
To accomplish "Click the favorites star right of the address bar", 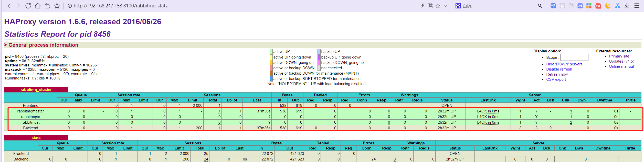I will (x=438, y=6).
